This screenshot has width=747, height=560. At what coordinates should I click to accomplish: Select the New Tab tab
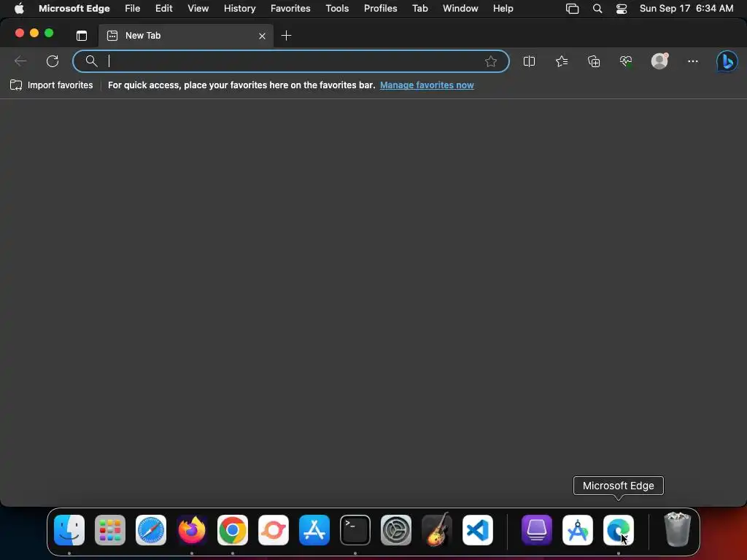click(x=186, y=36)
